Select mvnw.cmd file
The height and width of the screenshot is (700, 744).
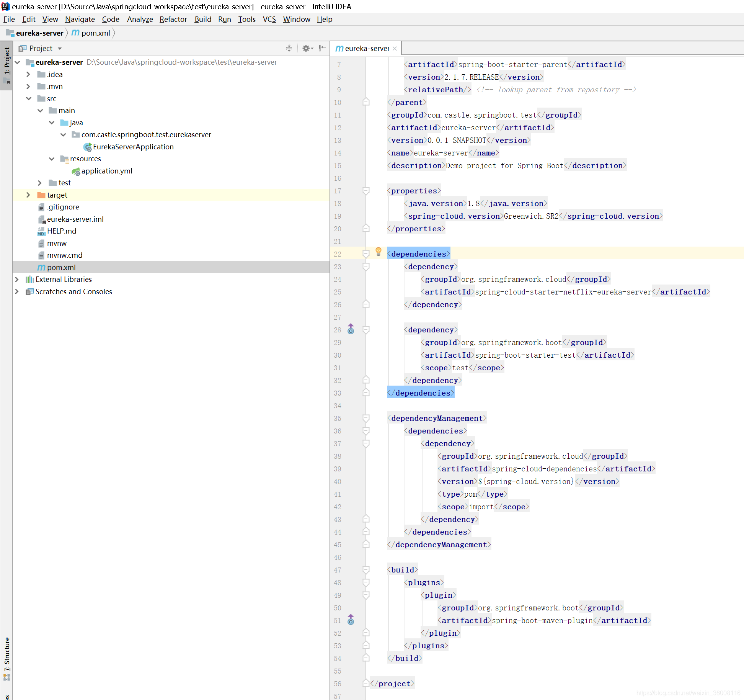point(65,255)
